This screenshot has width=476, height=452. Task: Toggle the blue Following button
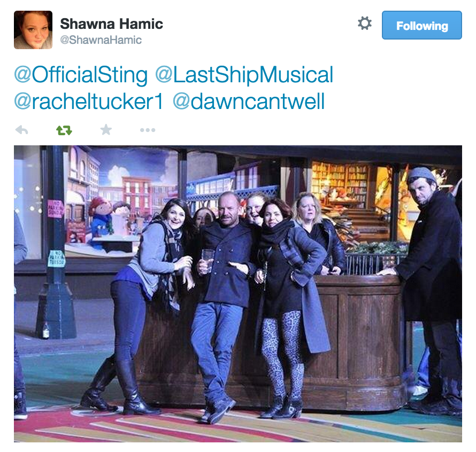coord(421,25)
